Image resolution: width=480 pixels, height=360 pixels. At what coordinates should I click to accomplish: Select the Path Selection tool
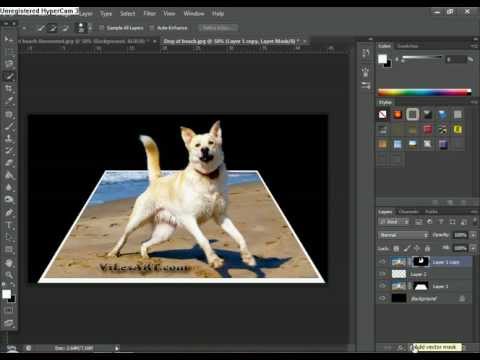(x=9, y=237)
